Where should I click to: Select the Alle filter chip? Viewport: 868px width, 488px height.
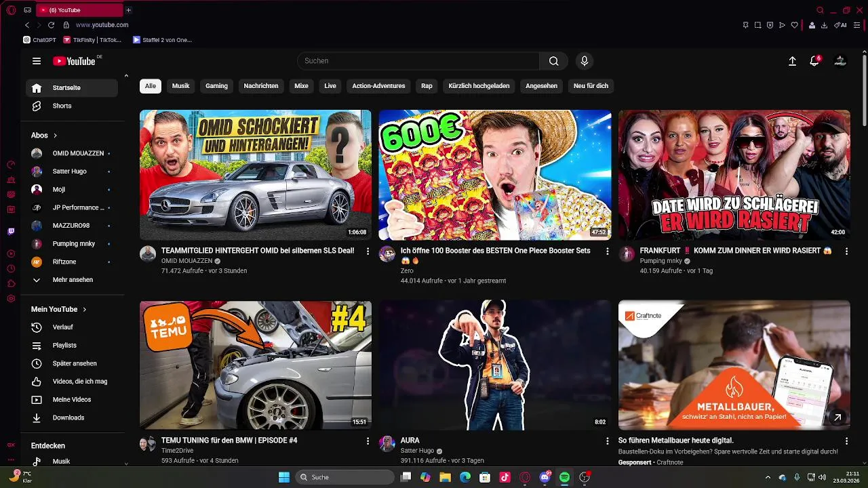151,86
